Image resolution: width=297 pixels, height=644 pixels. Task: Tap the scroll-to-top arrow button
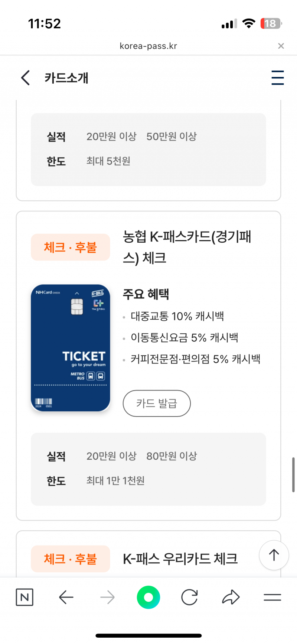[274, 555]
